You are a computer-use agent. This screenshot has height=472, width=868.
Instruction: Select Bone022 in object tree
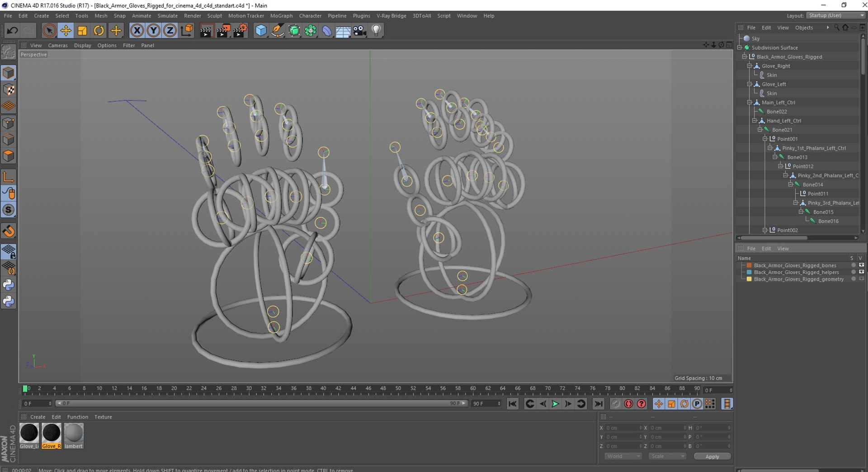coord(777,112)
